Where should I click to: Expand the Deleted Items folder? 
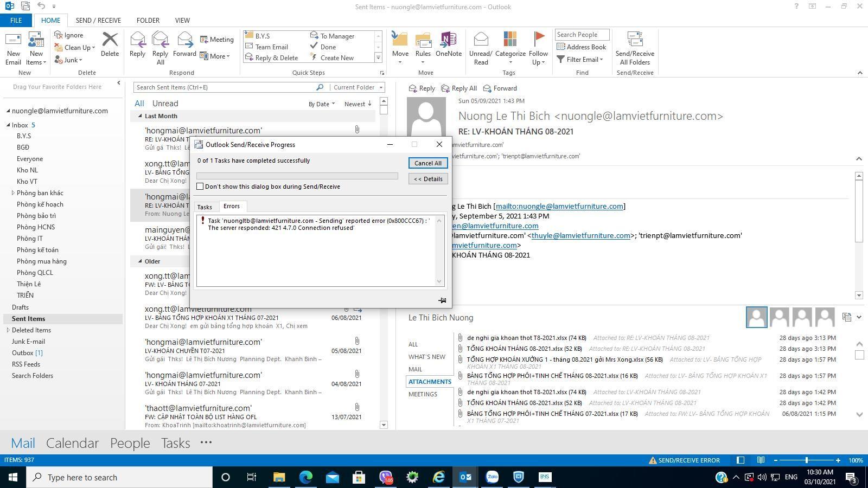coord(8,330)
